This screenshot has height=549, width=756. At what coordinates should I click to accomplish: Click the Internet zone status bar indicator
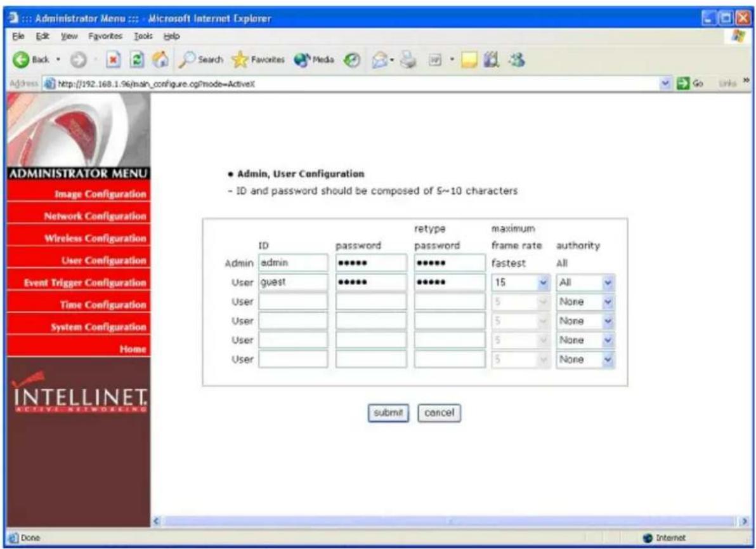(665, 538)
